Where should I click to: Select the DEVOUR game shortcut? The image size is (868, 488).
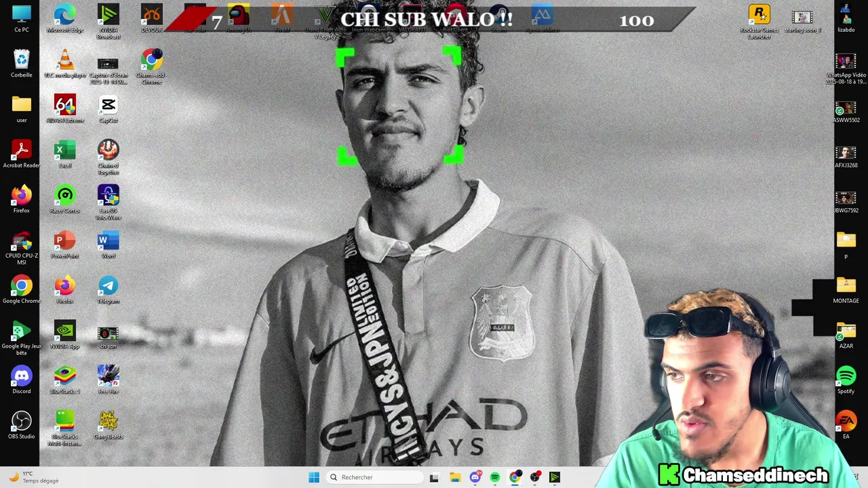(x=151, y=19)
